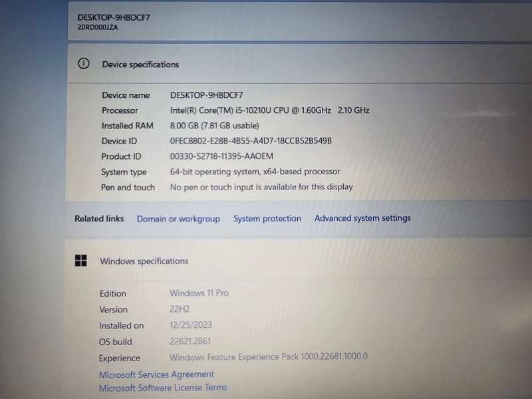The image size is (532, 399).
Task: Click the OS build label
Action: (x=115, y=342)
